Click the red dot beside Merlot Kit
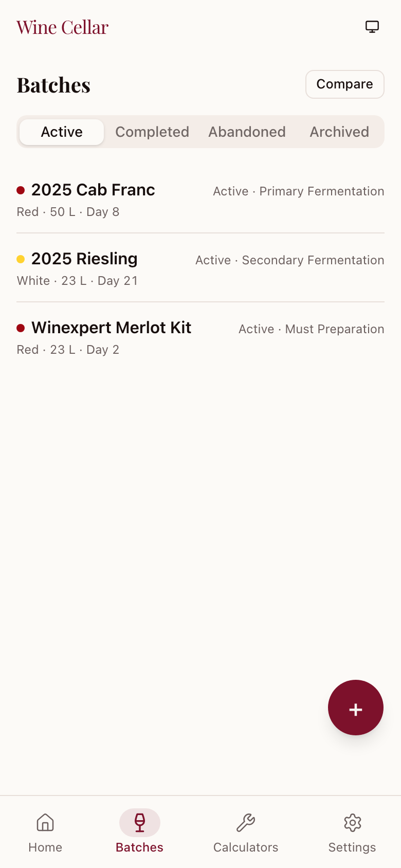The width and height of the screenshot is (401, 868). click(21, 328)
